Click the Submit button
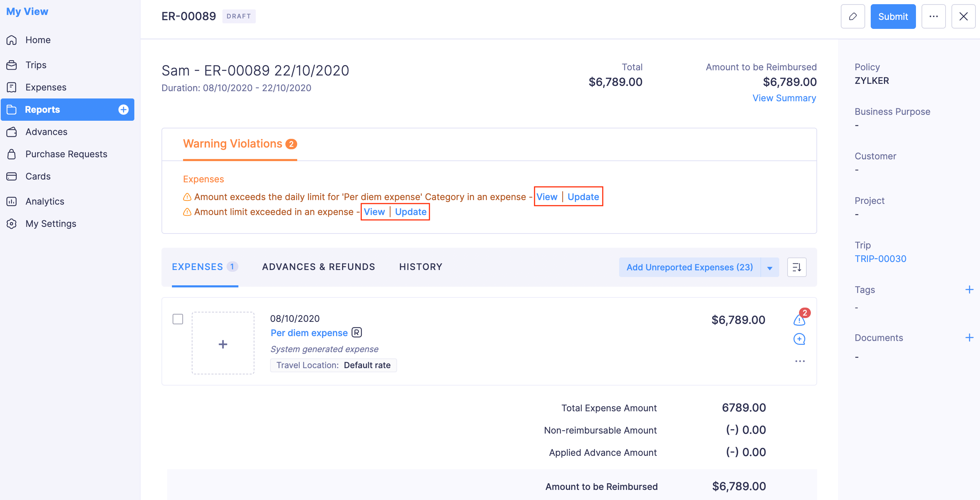980x500 pixels. (893, 16)
